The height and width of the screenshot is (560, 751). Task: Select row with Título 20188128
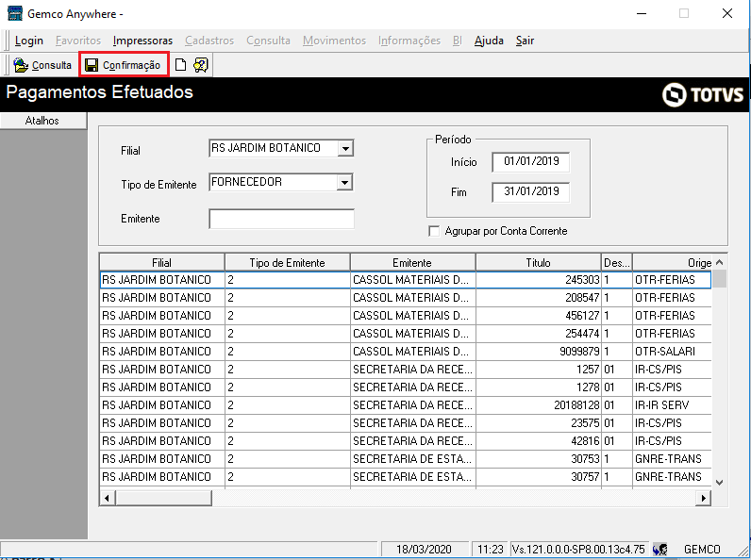[405, 405]
